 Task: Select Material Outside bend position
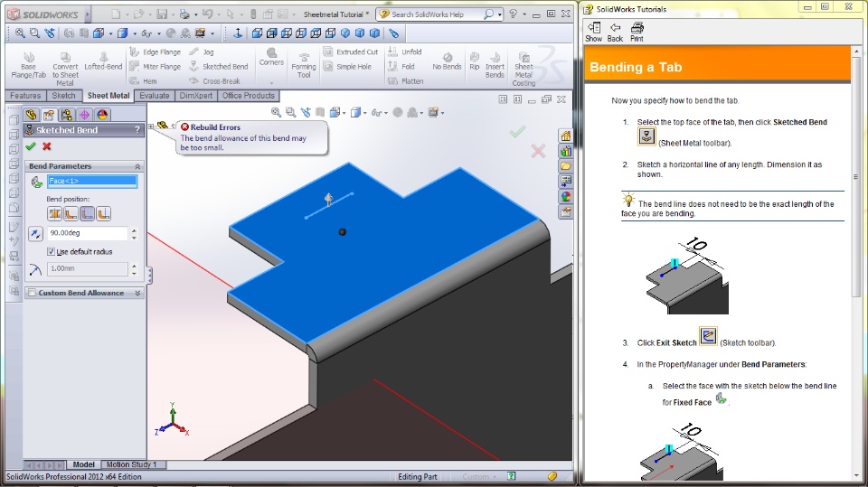87,213
